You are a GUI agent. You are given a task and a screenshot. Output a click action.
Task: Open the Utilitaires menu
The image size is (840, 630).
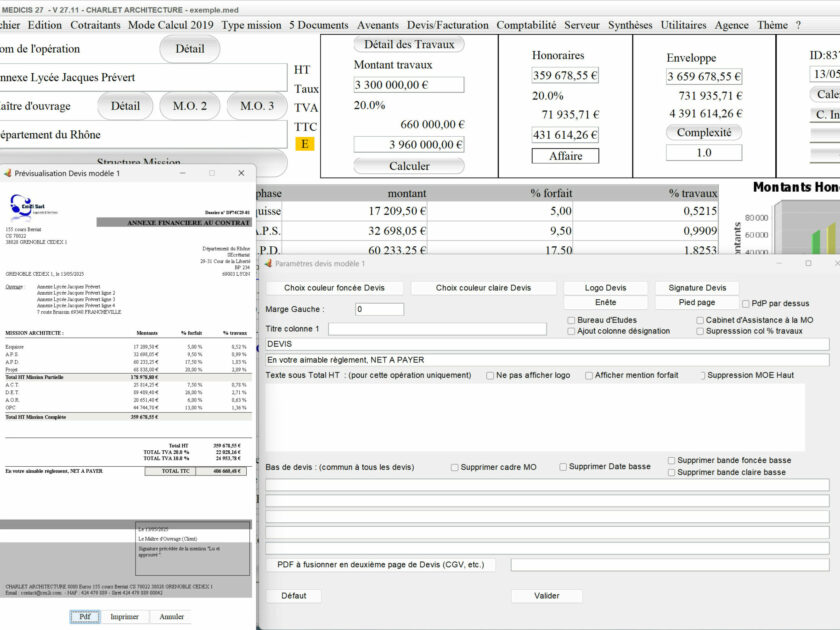coord(683,25)
